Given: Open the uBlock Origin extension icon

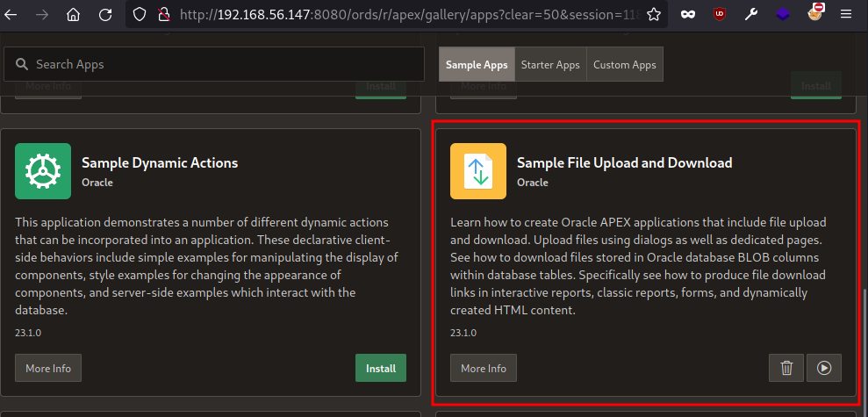Looking at the screenshot, I should [x=720, y=14].
